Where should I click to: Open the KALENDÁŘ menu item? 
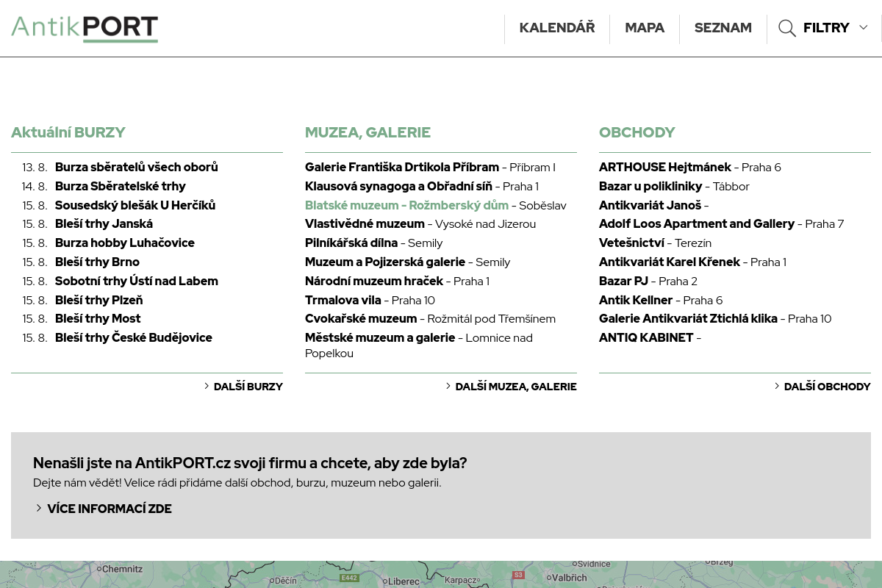557,28
